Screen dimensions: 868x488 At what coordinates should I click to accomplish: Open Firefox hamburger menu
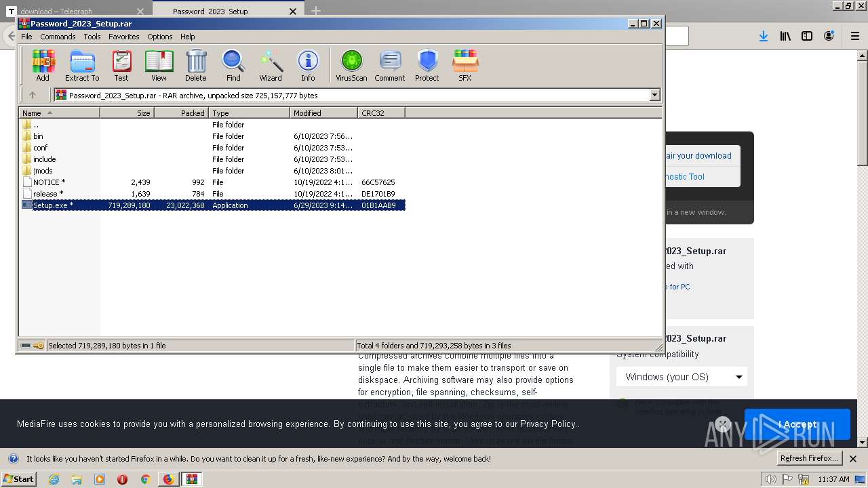855,37
